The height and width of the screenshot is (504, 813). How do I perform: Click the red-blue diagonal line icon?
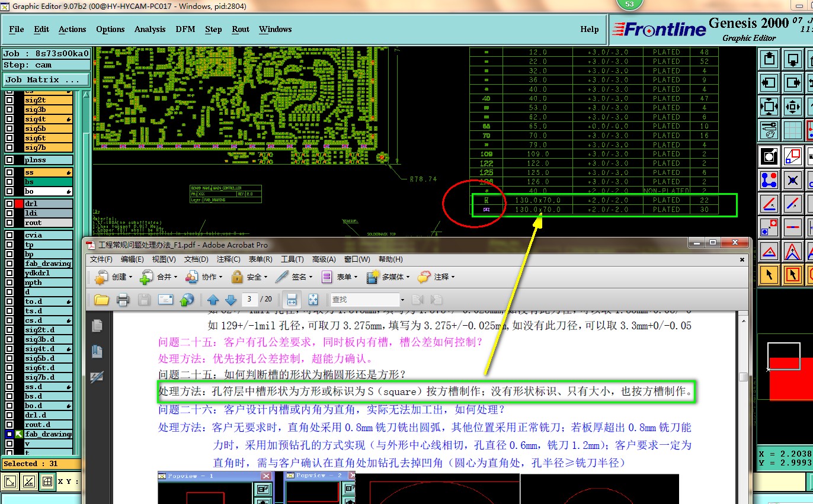pyautogui.click(x=793, y=204)
